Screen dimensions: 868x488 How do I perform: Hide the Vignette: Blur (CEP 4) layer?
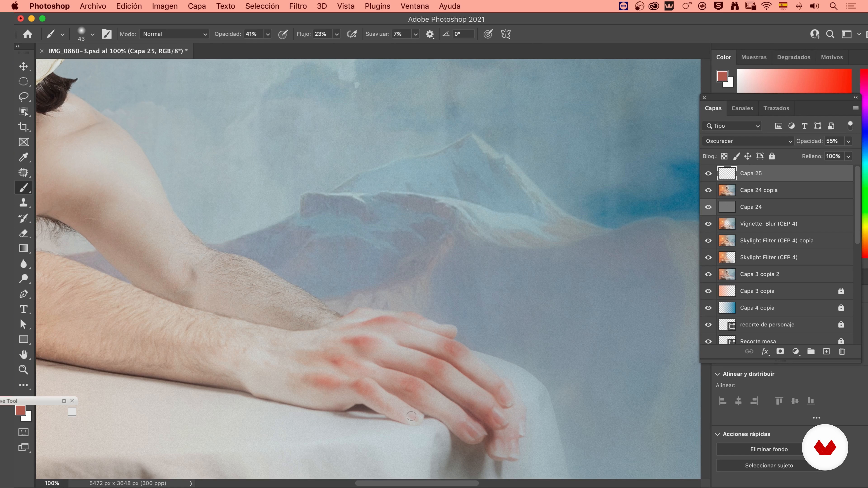click(708, 224)
